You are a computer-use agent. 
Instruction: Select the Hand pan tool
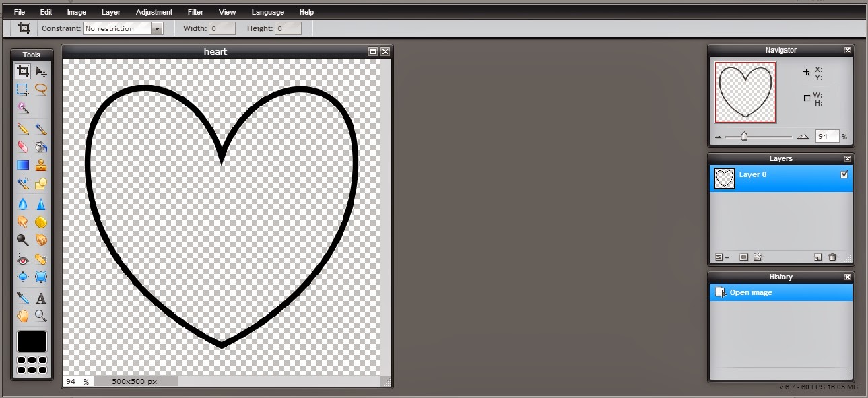click(x=22, y=315)
